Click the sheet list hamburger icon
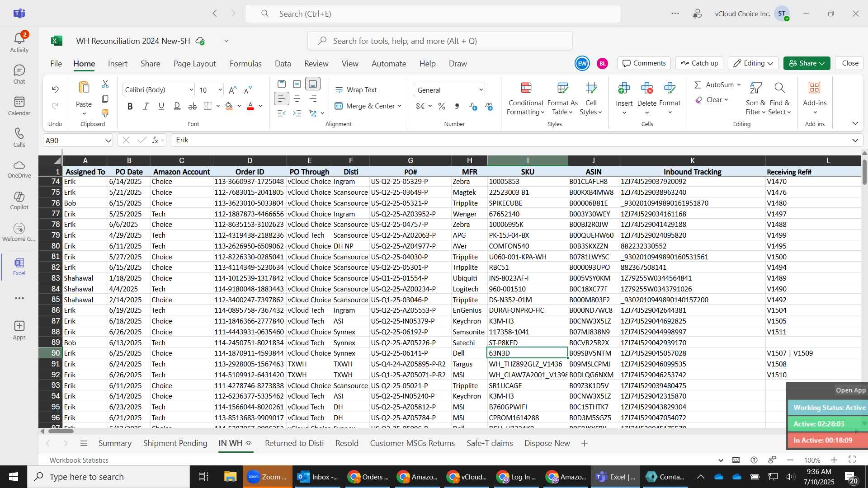The height and width of the screenshot is (488, 868). point(84,443)
